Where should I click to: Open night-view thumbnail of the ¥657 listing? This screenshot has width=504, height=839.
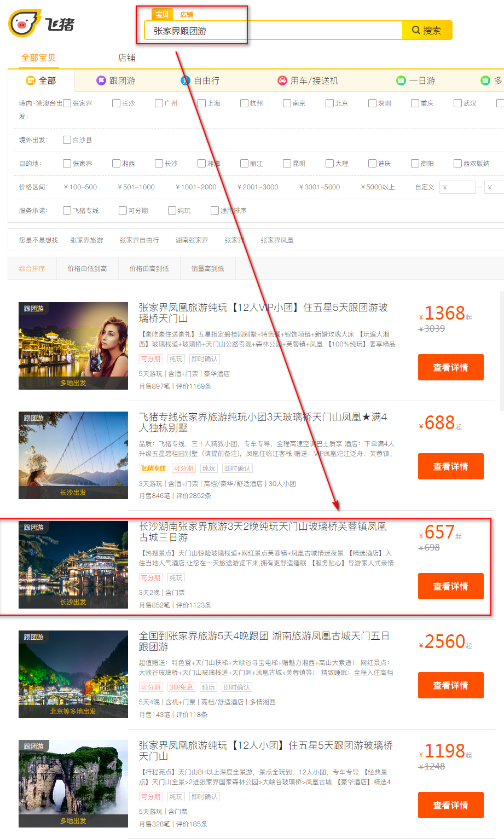73,565
